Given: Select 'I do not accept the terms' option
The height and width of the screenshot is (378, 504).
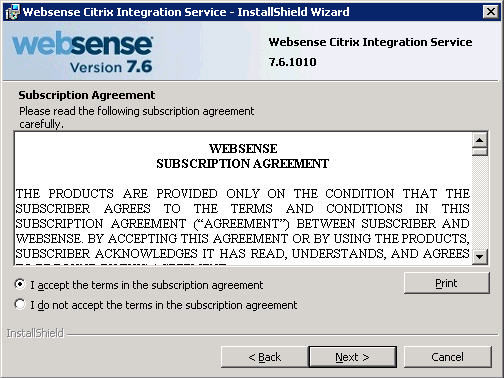Looking at the screenshot, I should point(20,304).
